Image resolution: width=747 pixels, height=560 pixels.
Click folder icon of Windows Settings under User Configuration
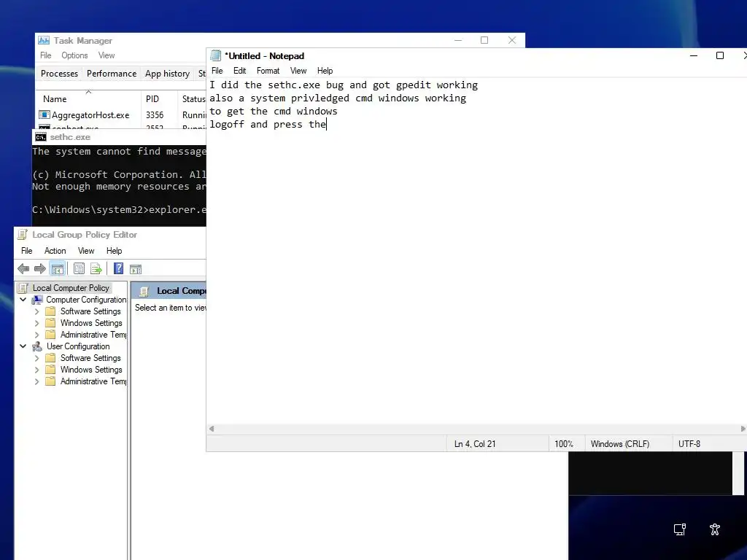coord(50,370)
